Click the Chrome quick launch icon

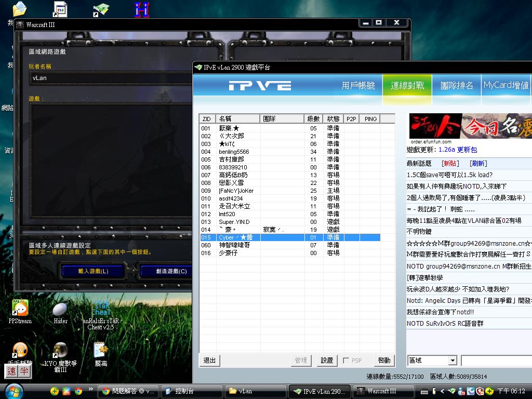click(x=78, y=391)
